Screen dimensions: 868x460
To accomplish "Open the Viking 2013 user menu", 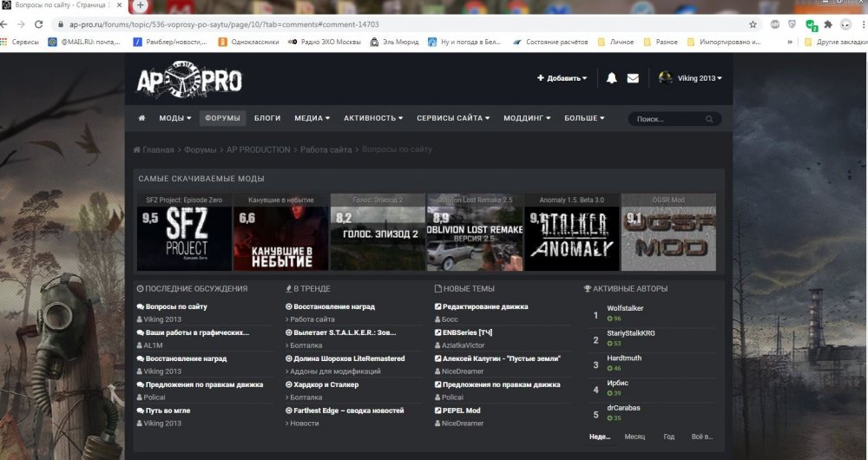I will tap(690, 78).
